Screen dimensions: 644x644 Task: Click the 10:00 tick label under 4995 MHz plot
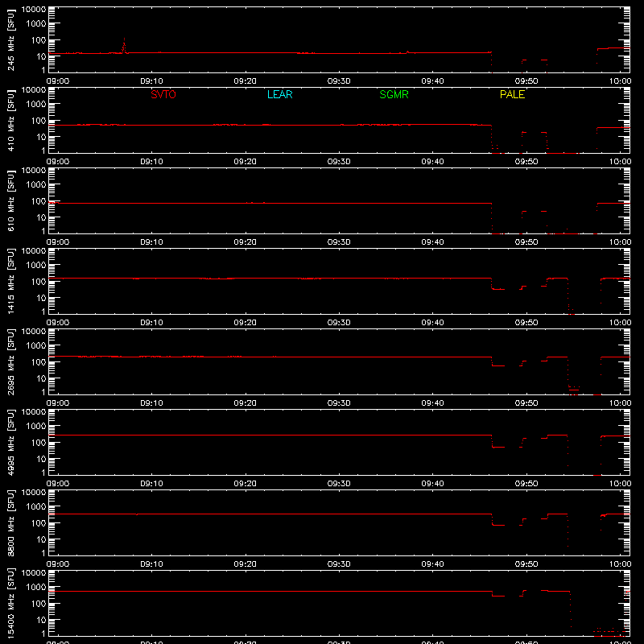pos(620,484)
